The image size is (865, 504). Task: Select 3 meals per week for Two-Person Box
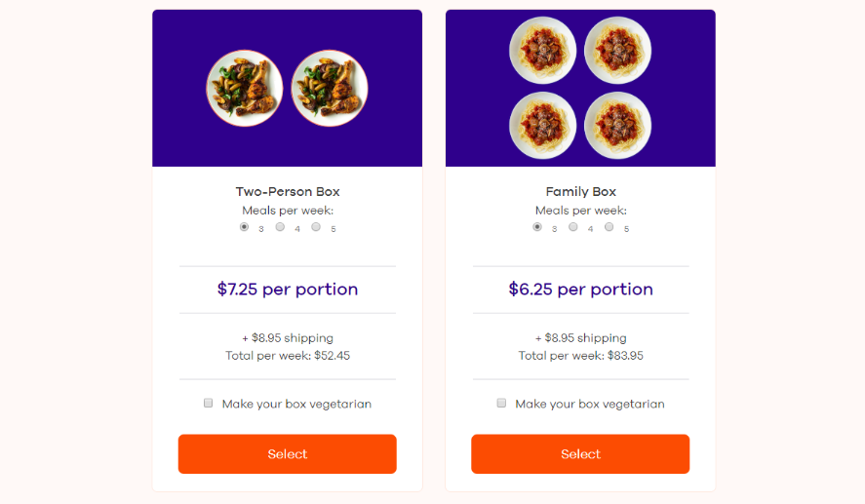coord(245,227)
